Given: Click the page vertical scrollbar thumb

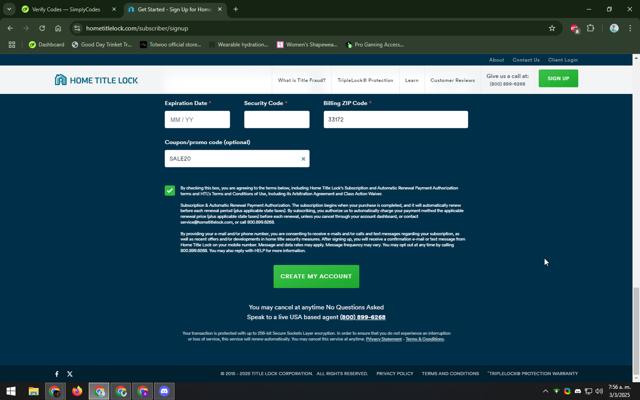Looking at the screenshot, I should coord(636,333).
